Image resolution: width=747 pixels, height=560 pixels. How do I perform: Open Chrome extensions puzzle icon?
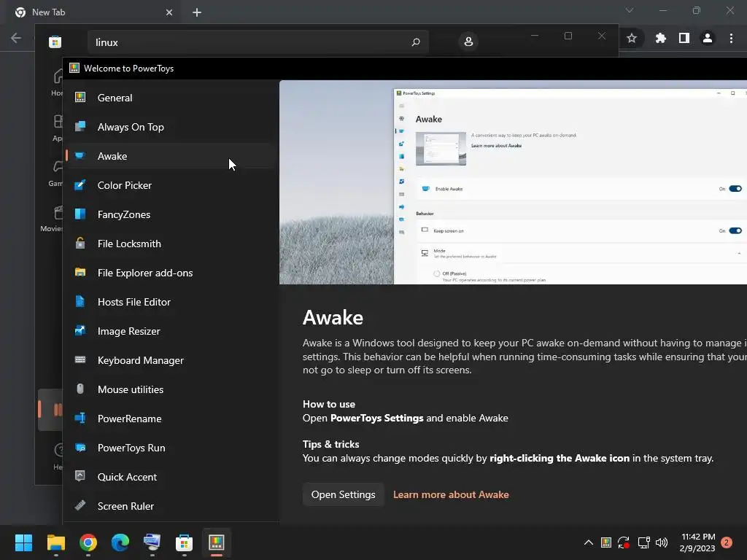point(660,38)
